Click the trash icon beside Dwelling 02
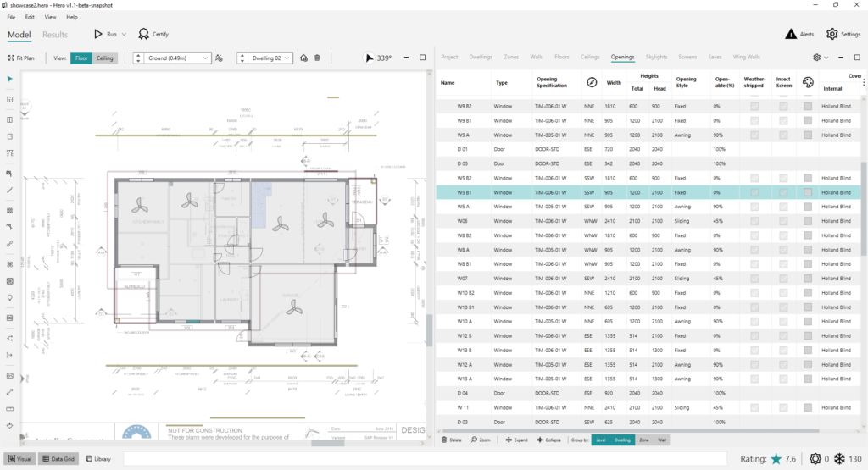The width and height of the screenshot is (868, 470). click(x=317, y=58)
